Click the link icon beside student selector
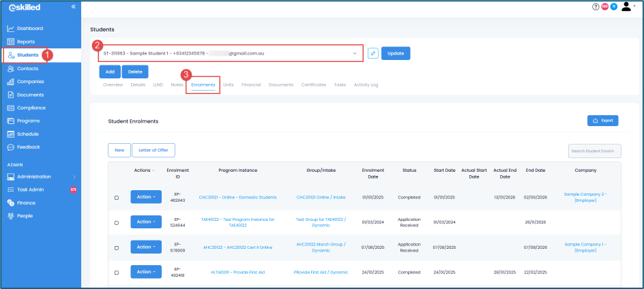Image resolution: width=644 pixels, height=289 pixels. (x=372, y=53)
